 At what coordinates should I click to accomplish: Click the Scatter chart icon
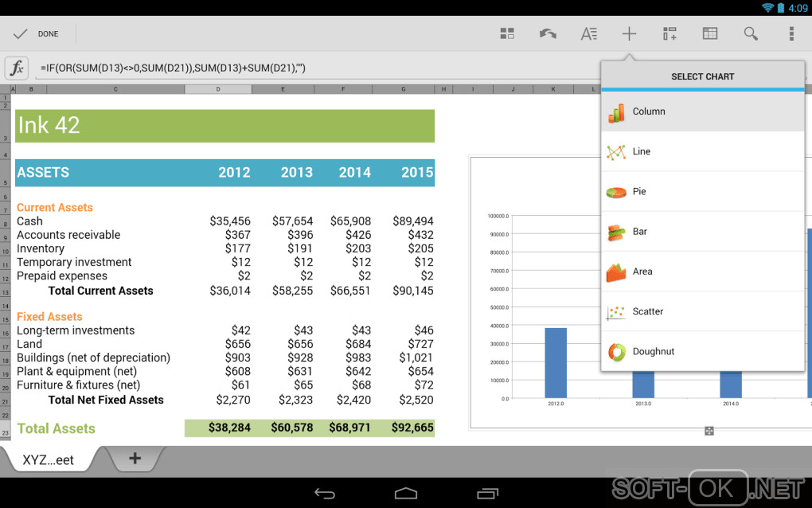(616, 312)
